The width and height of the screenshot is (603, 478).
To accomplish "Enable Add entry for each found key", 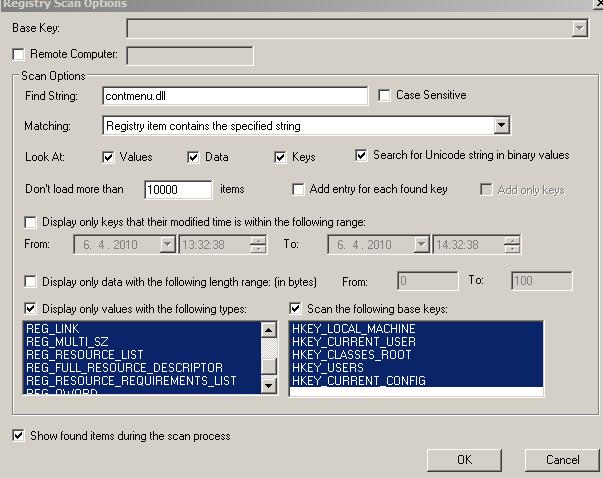I will (x=298, y=189).
